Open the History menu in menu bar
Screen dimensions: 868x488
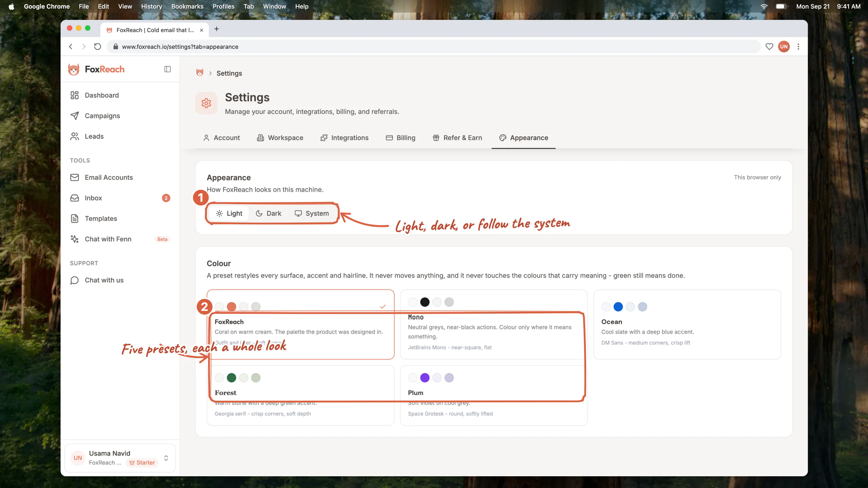pyautogui.click(x=152, y=6)
